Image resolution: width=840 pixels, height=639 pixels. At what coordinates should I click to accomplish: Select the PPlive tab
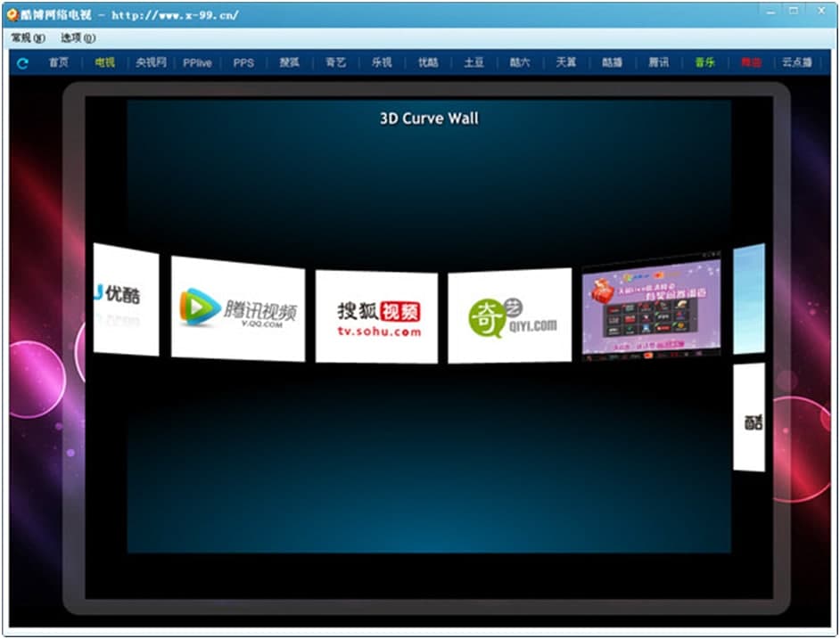tap(197, 62)
